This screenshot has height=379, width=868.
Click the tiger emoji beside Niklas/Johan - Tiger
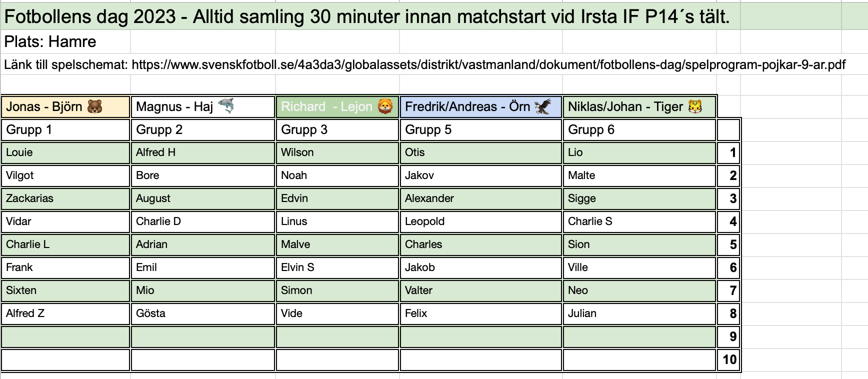[695, 106]
